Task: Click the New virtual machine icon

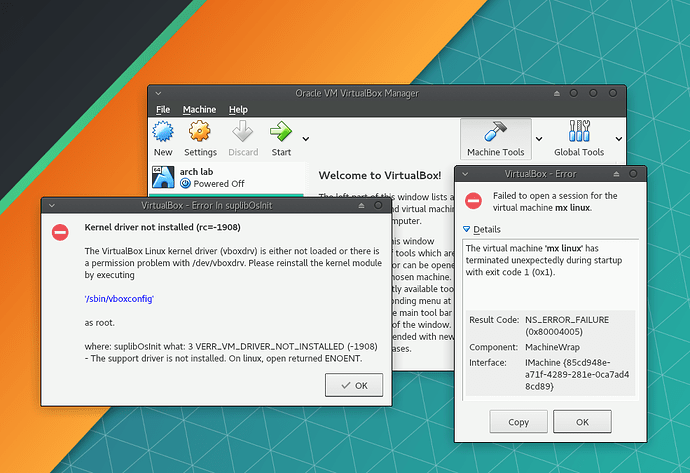Action: [x=163, y=131]
